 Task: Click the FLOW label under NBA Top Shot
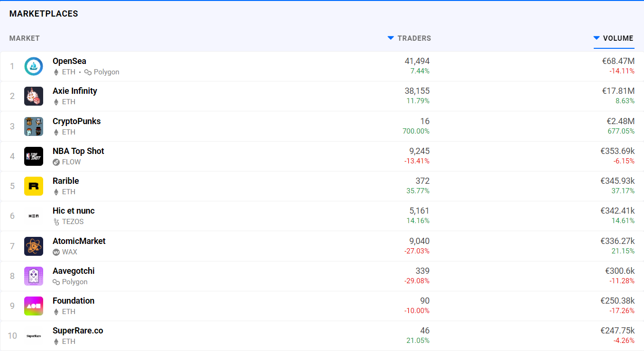coord(72,162)
